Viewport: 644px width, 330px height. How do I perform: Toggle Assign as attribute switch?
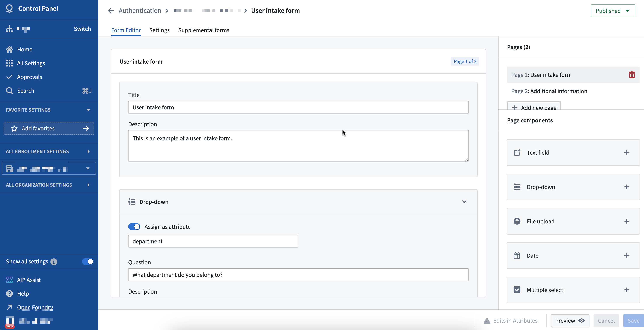pos(134,227)
